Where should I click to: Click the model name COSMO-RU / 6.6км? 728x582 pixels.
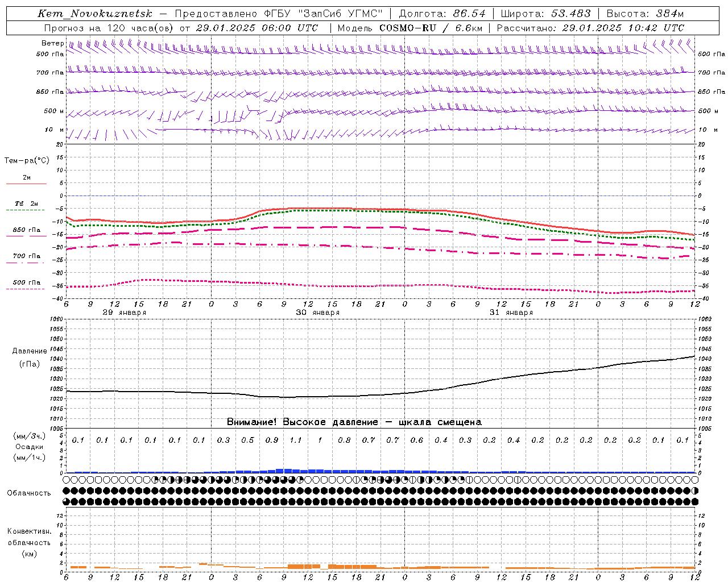(431, 28)
